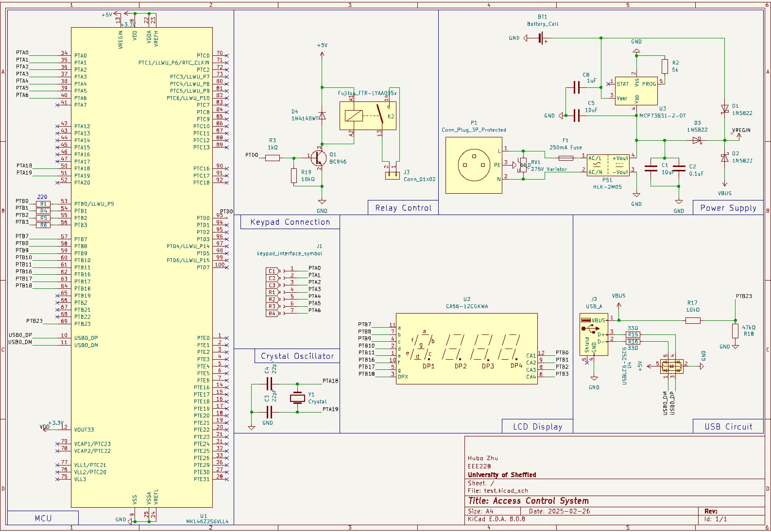Click the 'Fujitsu_FTR-LYAA005x' relay value text

coord(367,93)
